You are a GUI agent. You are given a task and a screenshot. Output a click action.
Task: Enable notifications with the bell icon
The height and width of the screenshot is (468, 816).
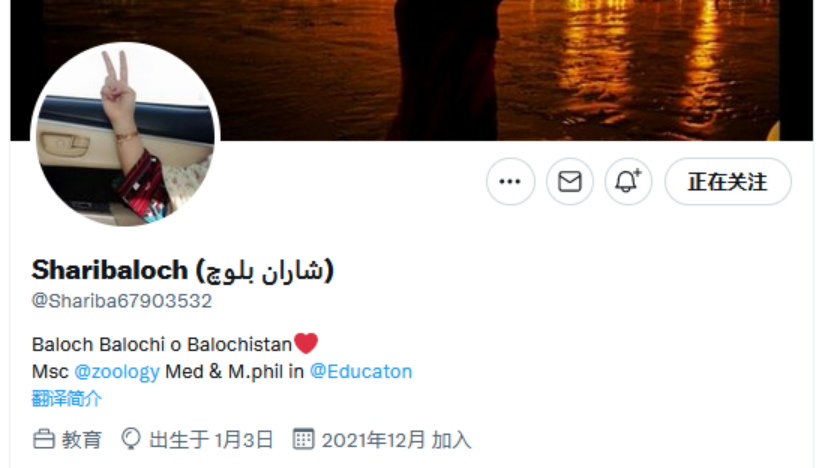pos(628,182)
